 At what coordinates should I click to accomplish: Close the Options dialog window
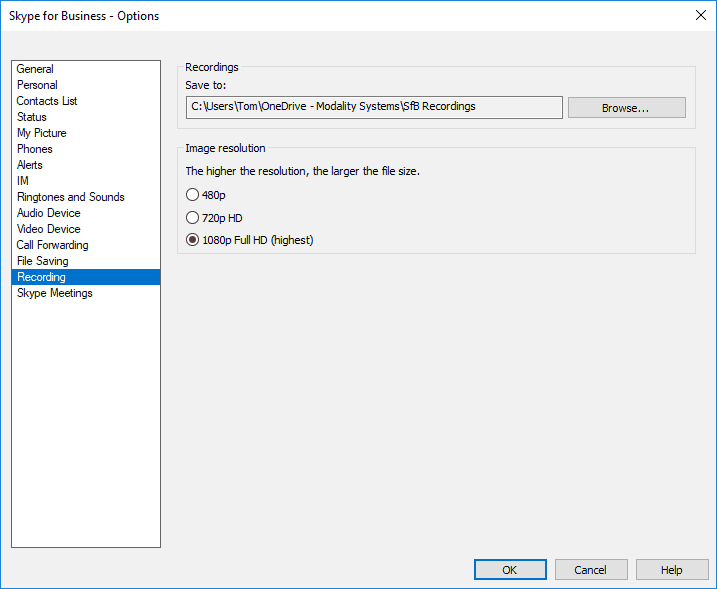coord(699,15)
